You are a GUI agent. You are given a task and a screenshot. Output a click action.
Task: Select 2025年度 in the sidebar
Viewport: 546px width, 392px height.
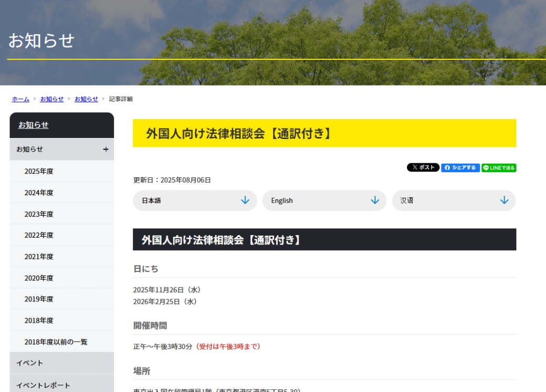39,171
